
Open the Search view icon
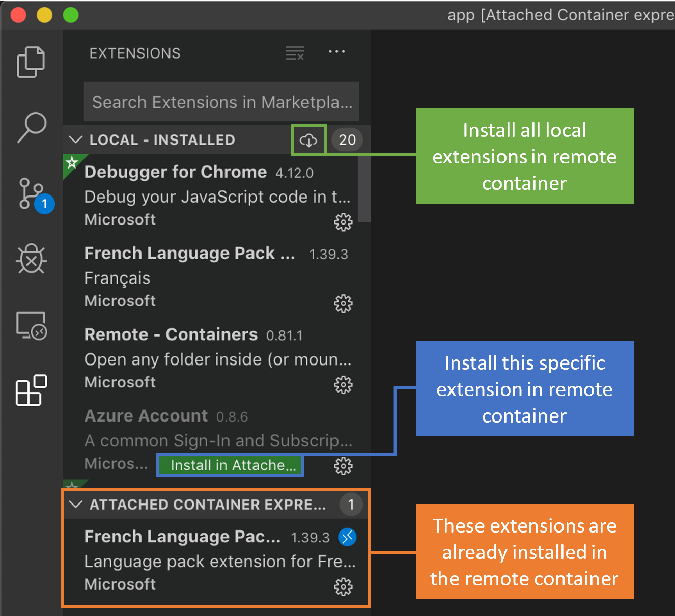click(31, 127)
